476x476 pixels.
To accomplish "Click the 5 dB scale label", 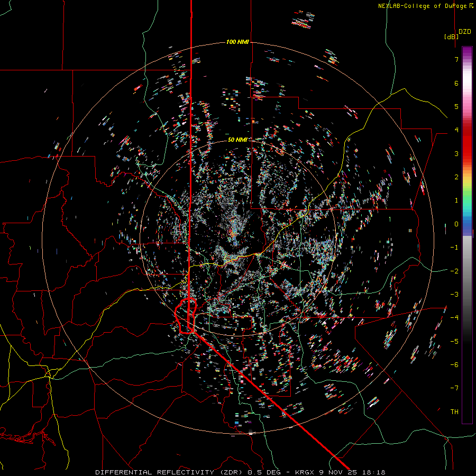I will pos(456,106).
